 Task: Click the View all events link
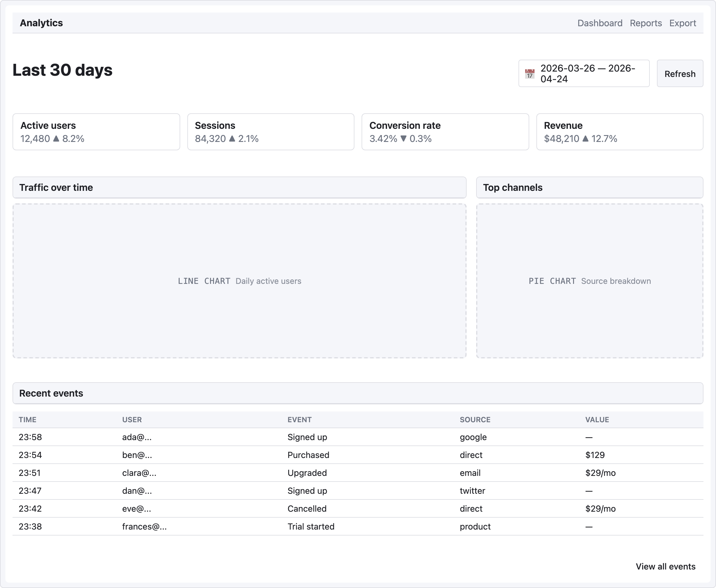[x=666, y=566]
